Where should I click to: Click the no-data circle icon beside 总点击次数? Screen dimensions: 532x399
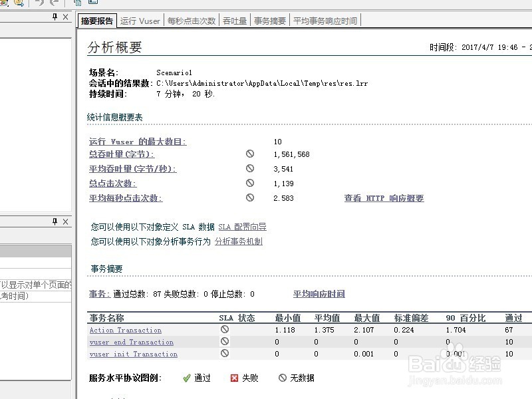click(x=250, y=184)
